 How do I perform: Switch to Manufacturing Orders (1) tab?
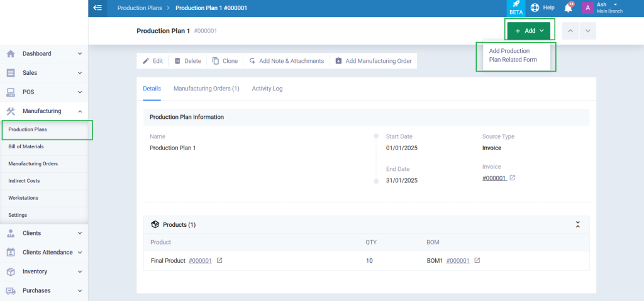(206, 89)
